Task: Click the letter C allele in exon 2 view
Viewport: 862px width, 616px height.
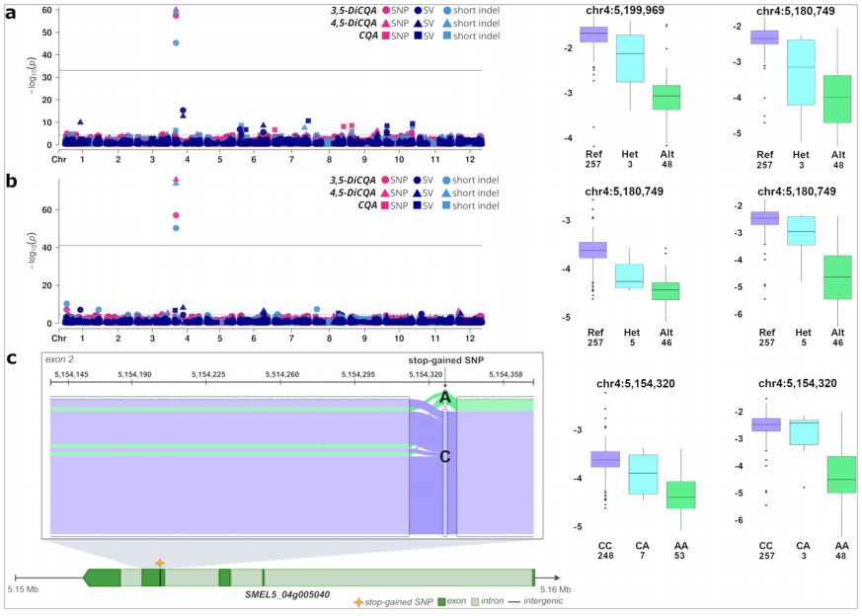Action: 445,456
